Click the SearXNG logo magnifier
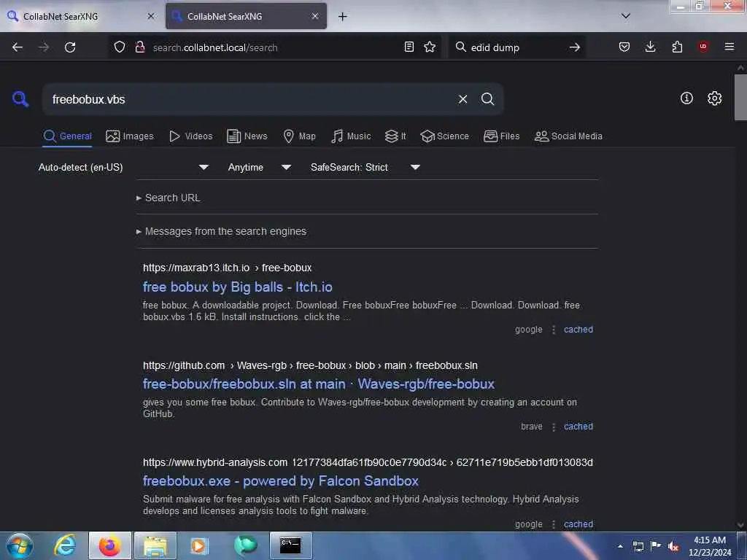Screen dimensions: 747x560 [20, 98]
